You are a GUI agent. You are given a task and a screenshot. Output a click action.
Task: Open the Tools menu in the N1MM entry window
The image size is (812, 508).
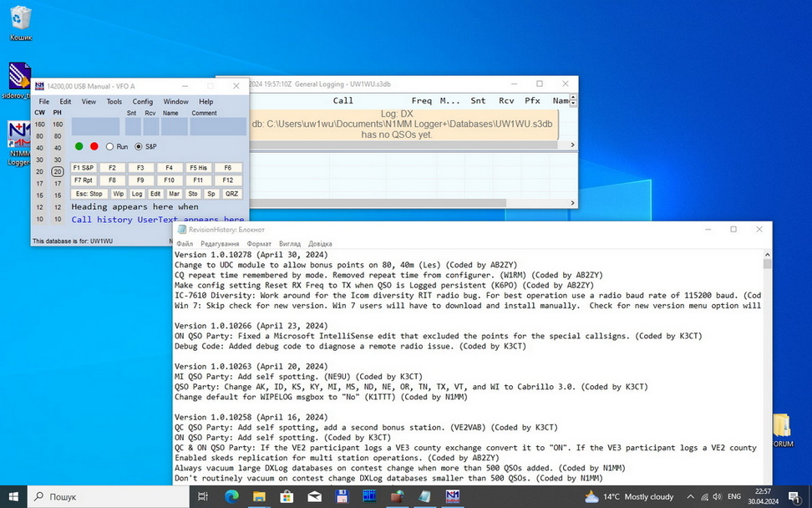point(114,101)
